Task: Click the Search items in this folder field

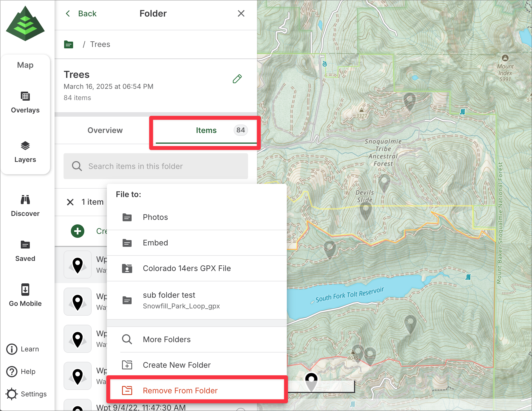Action: point(156,166)
